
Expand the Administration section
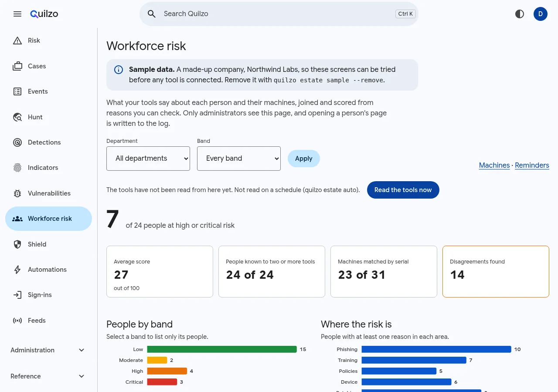point(48,350)
